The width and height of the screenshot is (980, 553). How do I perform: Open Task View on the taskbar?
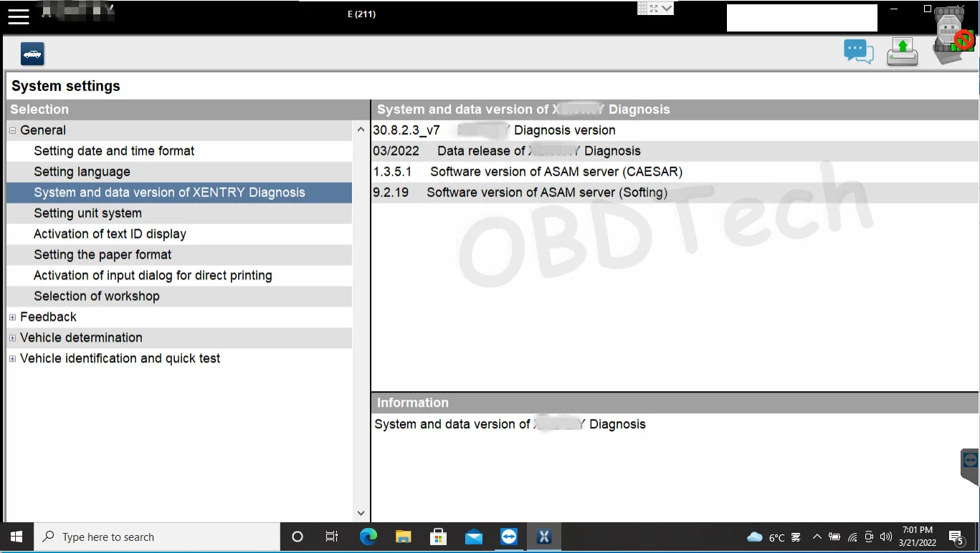332,537
